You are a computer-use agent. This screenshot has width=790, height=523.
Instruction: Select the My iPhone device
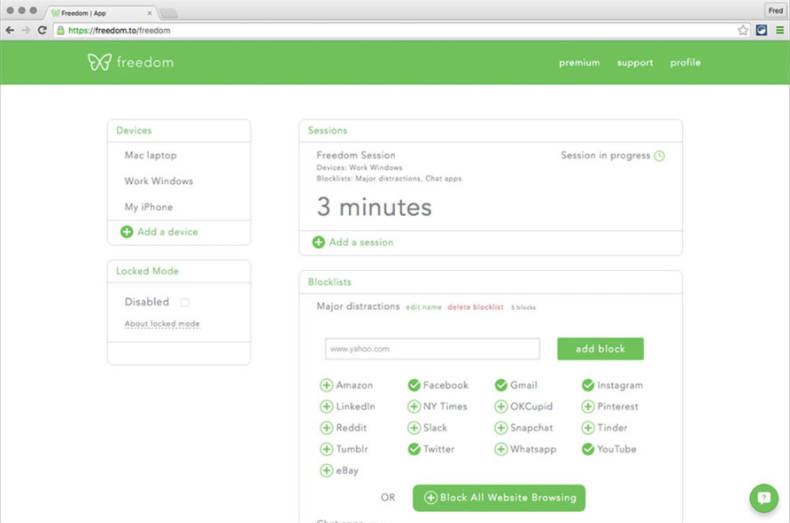(149, 207)
